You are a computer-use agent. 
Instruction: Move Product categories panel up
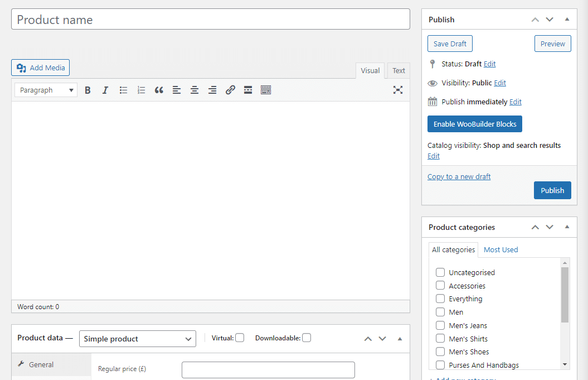point(535,227)
